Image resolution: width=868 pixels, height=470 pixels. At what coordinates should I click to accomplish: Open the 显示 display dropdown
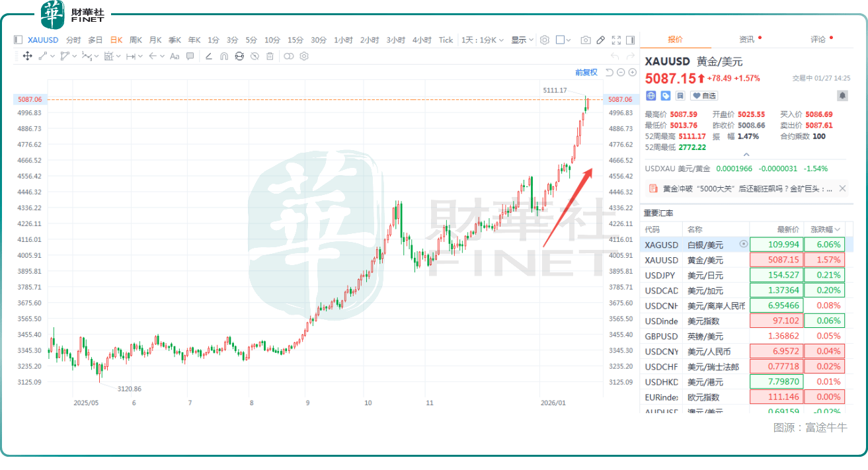[522, 40]
